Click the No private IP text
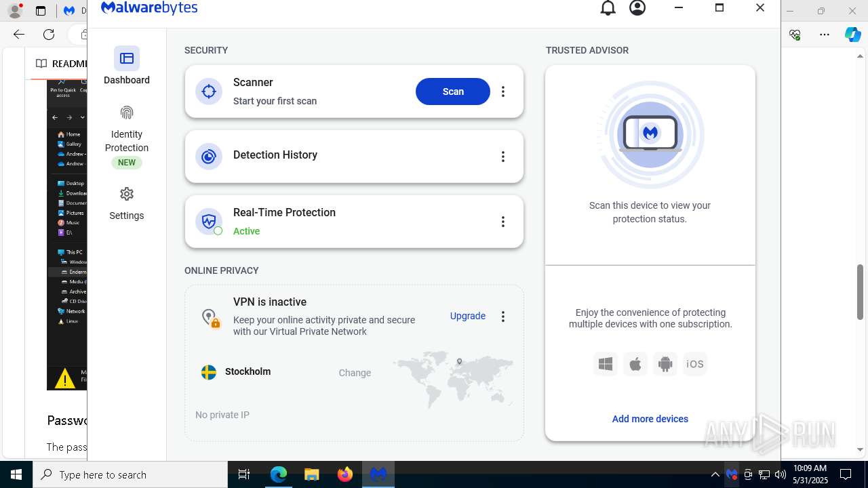This screenshot has width=868, height=488. [222, 415]
